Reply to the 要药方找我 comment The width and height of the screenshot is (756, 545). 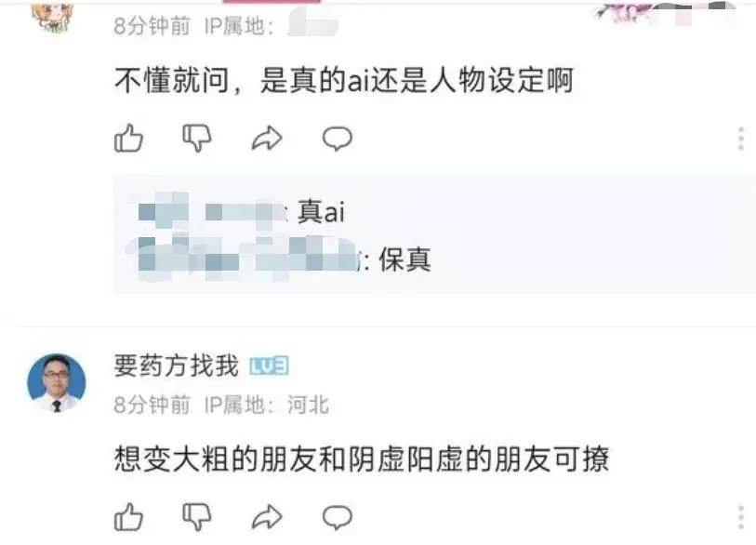[337, 518]
